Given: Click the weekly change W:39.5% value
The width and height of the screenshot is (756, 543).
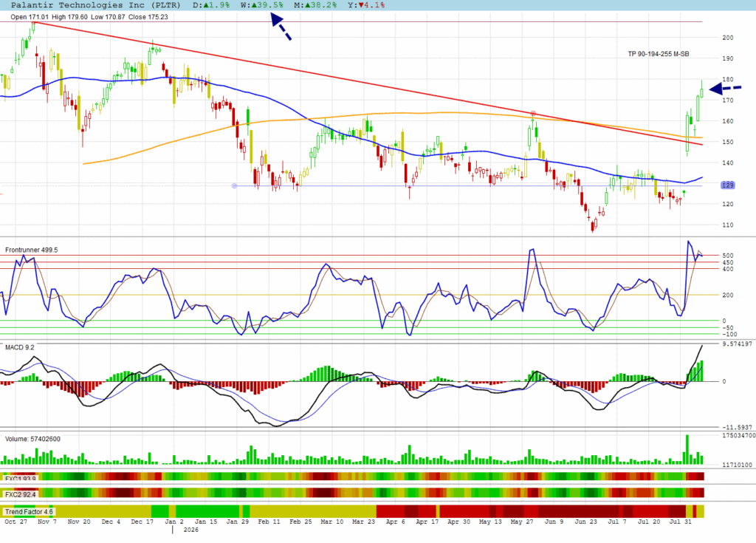Looking at the screenshot, I should point(262,5).
